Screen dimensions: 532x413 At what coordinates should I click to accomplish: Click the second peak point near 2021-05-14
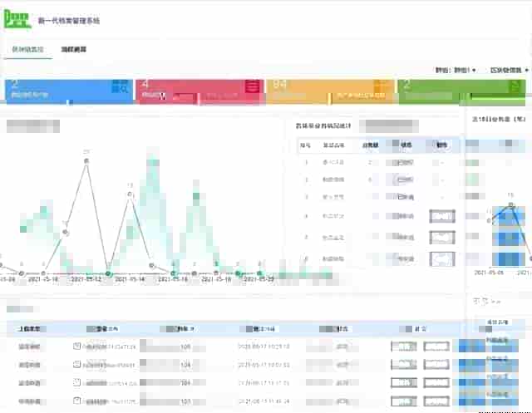[130, 194]
